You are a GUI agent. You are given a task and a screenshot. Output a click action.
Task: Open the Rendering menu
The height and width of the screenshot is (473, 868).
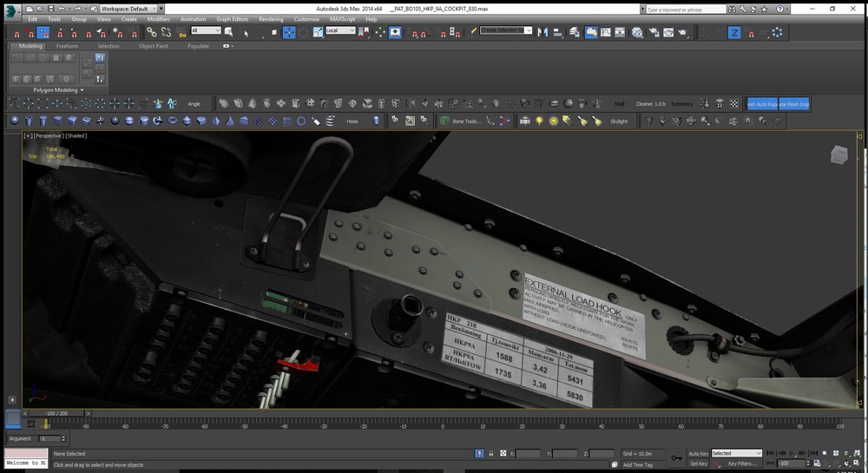pos(271,18)
